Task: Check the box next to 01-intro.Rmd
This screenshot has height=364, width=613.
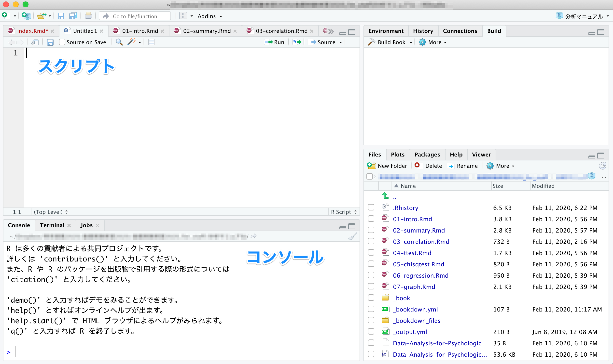Action: (371, 219)
